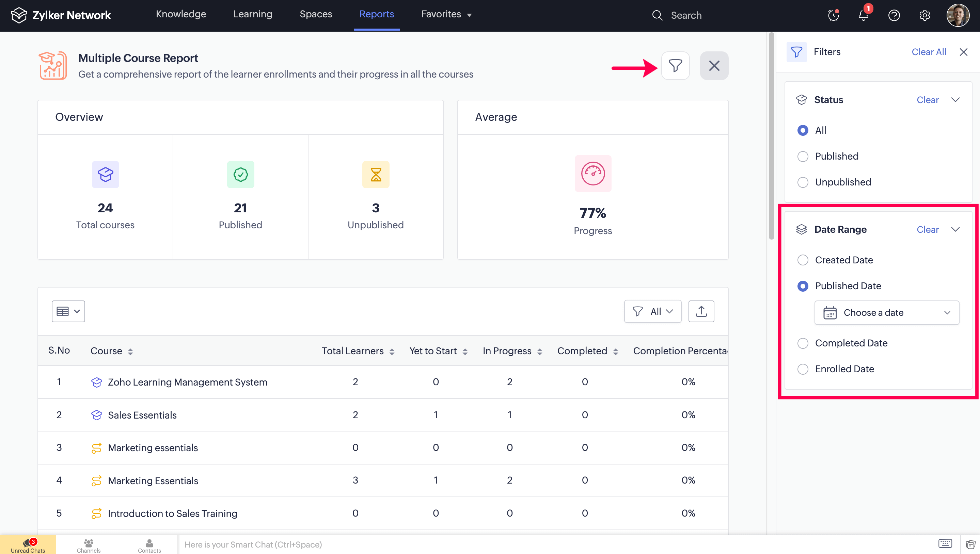This screenshot has width=980, height=554.
Task: Open the settings gear icon
Action: click(x=924, y=15)
